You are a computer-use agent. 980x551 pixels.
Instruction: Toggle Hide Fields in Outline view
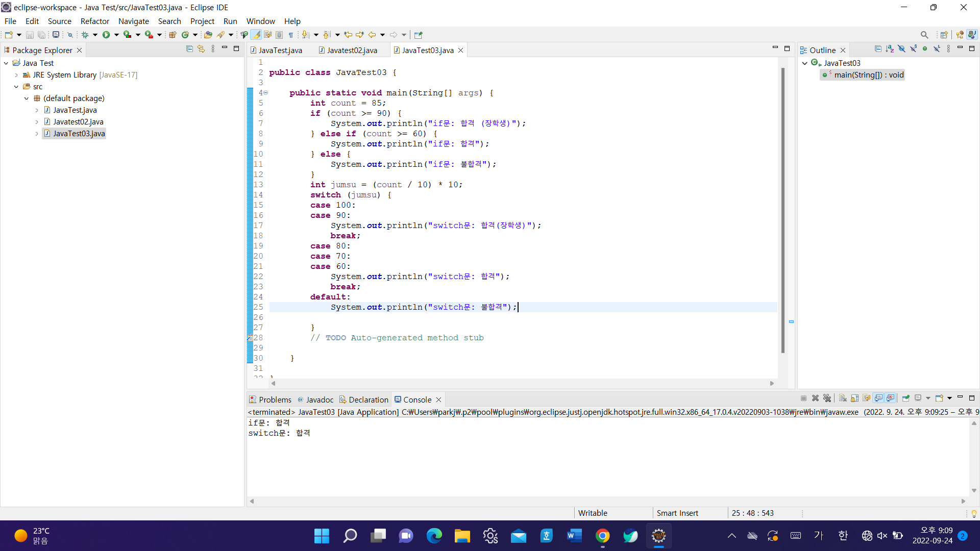901,49
